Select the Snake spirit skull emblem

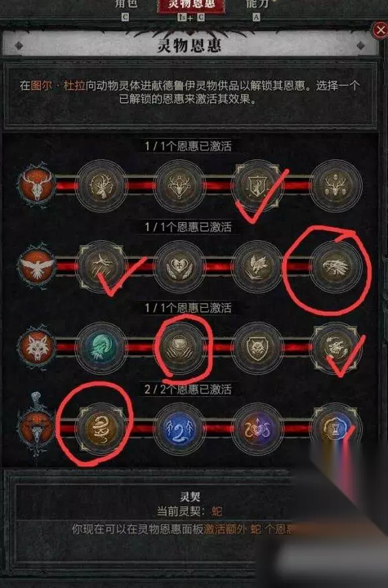37,425
